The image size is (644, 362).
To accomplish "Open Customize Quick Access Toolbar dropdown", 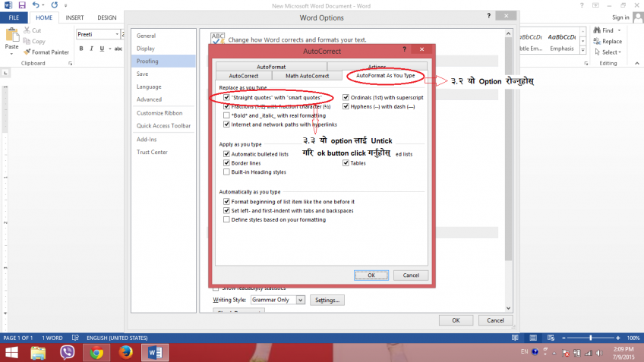I will [66, 5].
